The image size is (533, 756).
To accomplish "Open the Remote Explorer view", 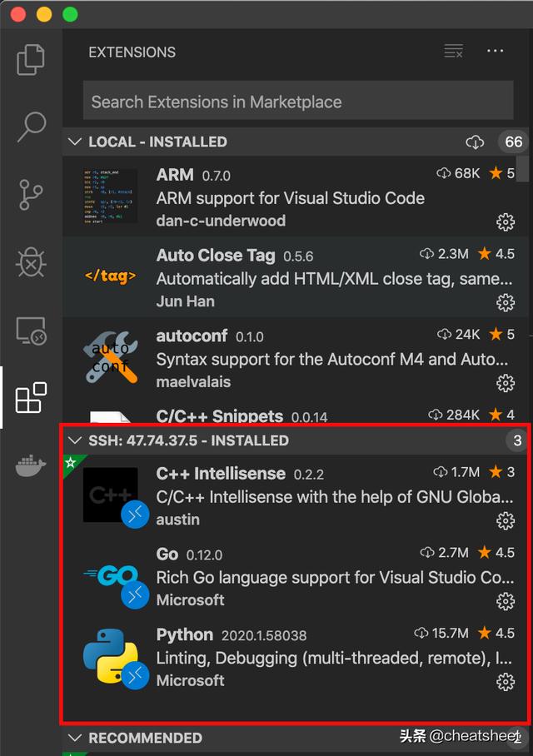I will 32,331.
